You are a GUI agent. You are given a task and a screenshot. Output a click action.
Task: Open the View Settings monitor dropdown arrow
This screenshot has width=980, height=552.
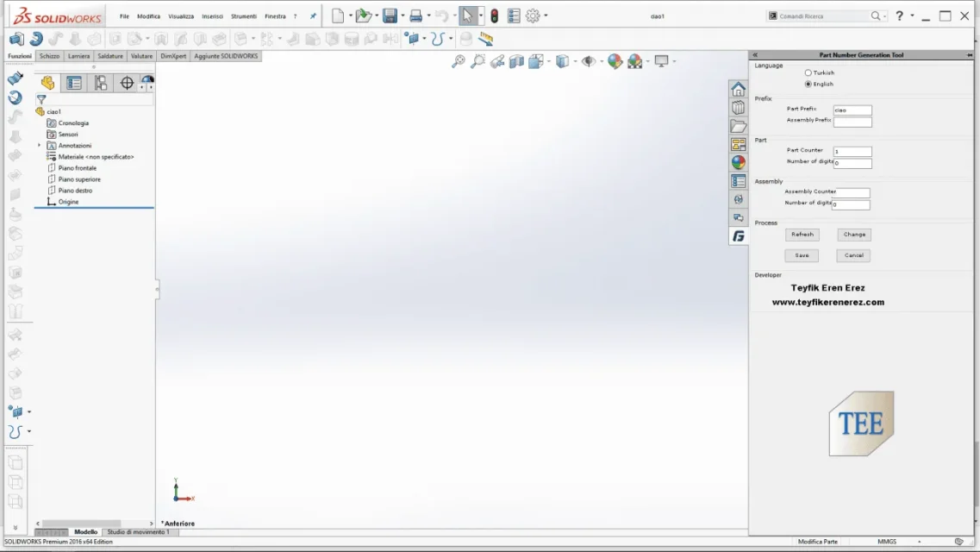(674, 61)
